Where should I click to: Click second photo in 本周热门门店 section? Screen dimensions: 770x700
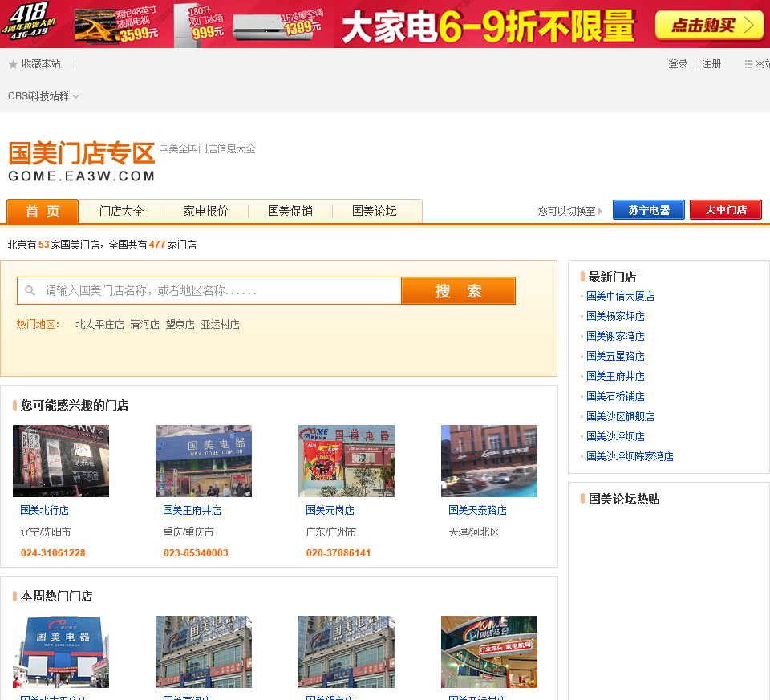click(x=204, y=652)
